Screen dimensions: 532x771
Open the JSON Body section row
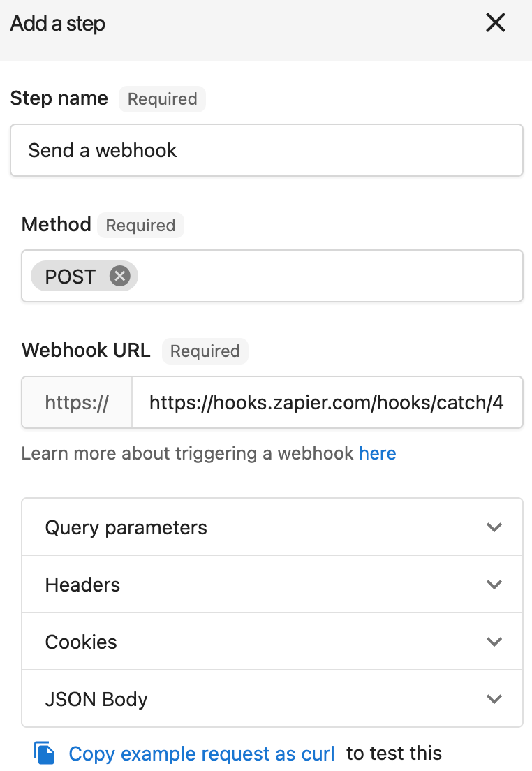pos(272,698)
